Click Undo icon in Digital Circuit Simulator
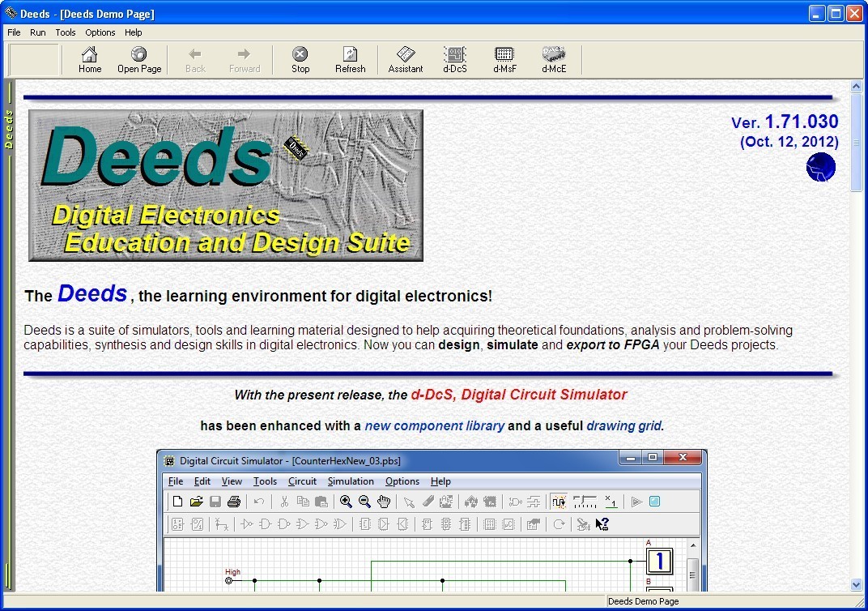The height and width of the screenshot is (611, 868). pyautogui.click(x=259, y=502)
